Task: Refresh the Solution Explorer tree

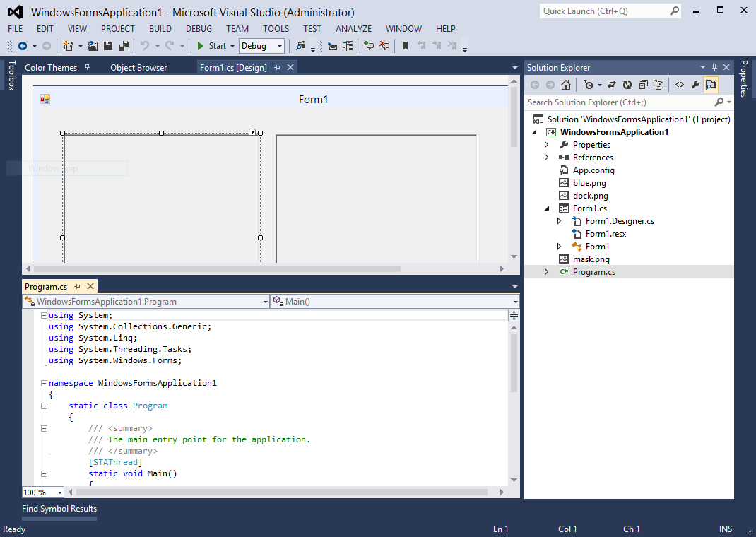Action: click(627, 85)
